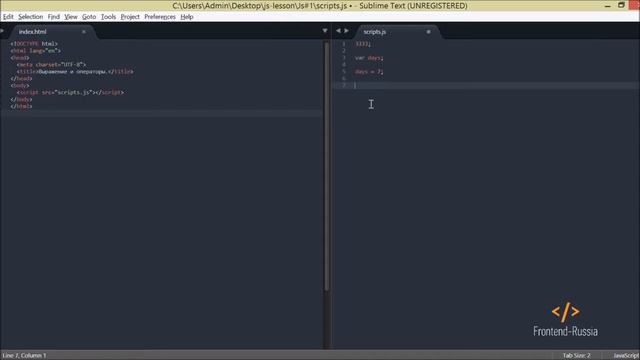
Task: Open the Project menu
Action: 130,17
